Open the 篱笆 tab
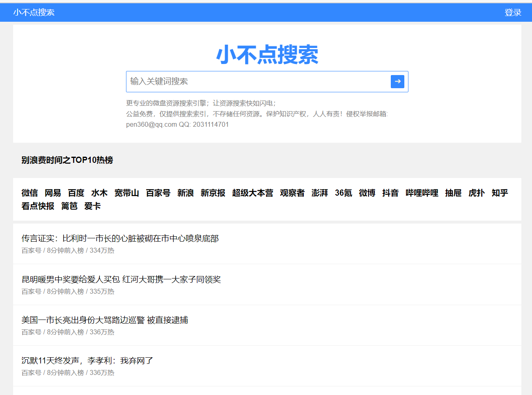Image resolution: width=532 pixels, height=395 pixels. [x=69, y=206]
